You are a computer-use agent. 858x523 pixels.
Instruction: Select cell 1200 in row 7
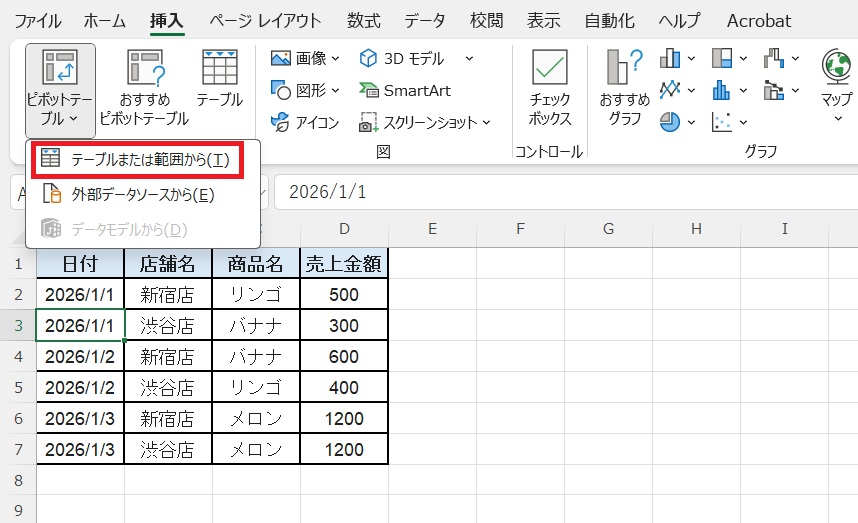pyautogui.click(x=344, y=450)
